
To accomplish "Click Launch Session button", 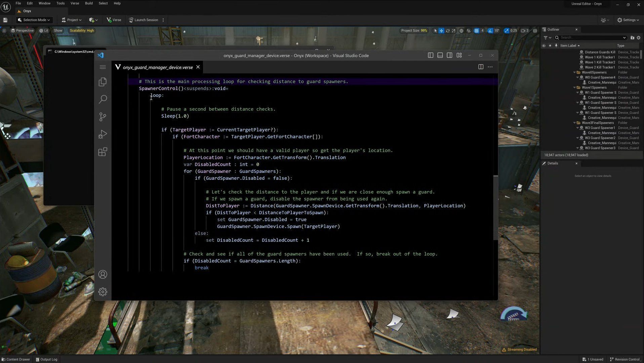I will point(143,20).
